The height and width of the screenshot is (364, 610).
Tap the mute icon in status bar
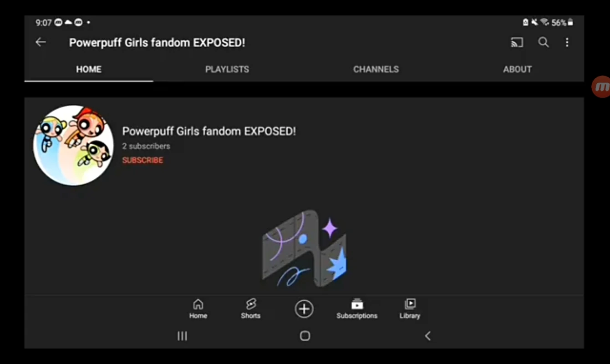click(535, 22)
